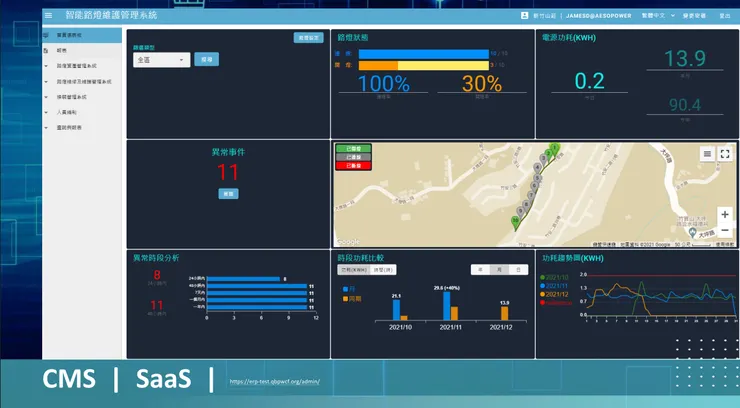Click the 13.9 power consumption value

685,58
